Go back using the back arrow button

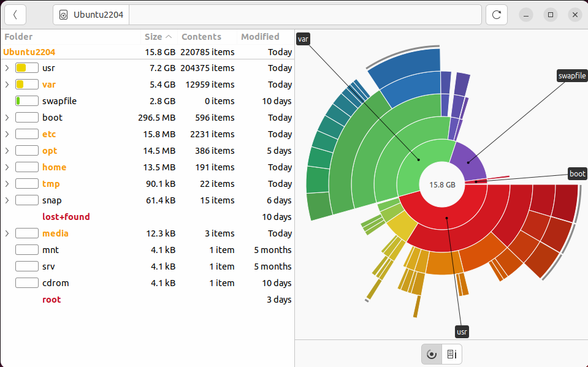coord(15,15)
